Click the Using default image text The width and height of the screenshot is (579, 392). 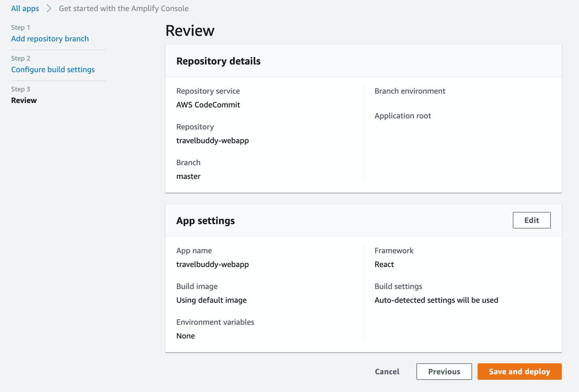click(211, 300)
